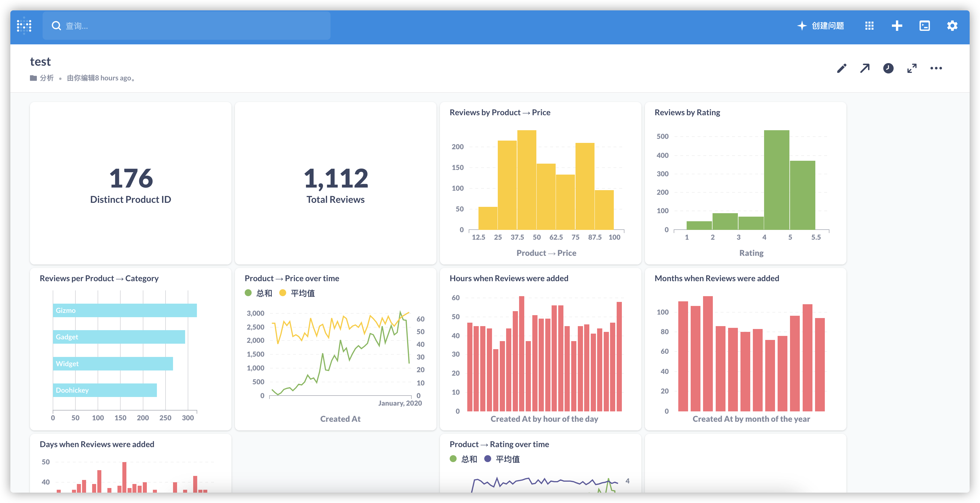Open the SQL console icon

[924, 26]
